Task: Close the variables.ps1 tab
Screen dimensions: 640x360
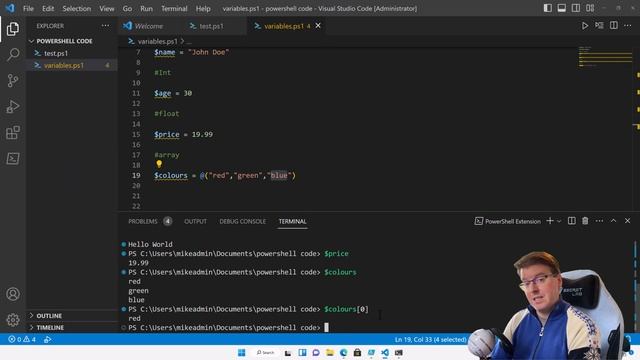Action: point(318,26)
